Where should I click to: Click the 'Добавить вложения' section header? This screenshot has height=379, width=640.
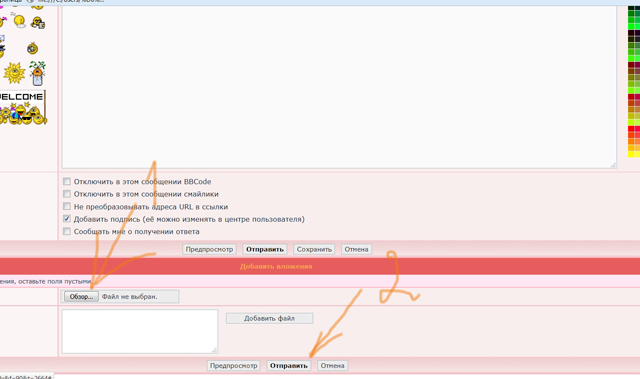tap(276, 266)
